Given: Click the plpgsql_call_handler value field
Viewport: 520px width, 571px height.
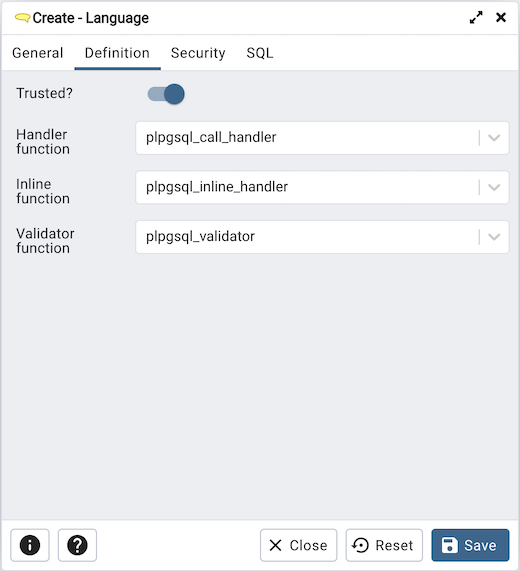Looking at the screenshot, I should point(322,138).
